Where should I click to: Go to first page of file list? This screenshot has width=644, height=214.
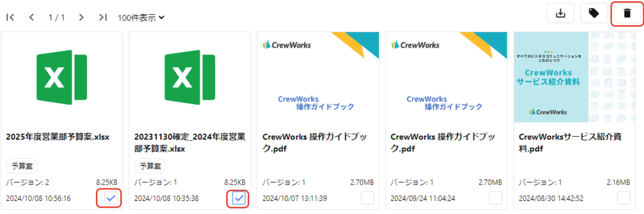tap(10, 17)
